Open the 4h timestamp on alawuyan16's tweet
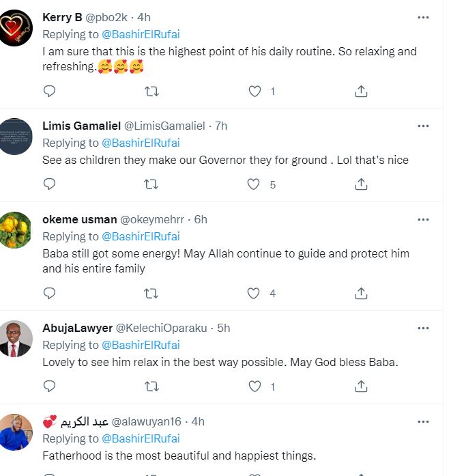451x476 pixels. click(198, 421)
